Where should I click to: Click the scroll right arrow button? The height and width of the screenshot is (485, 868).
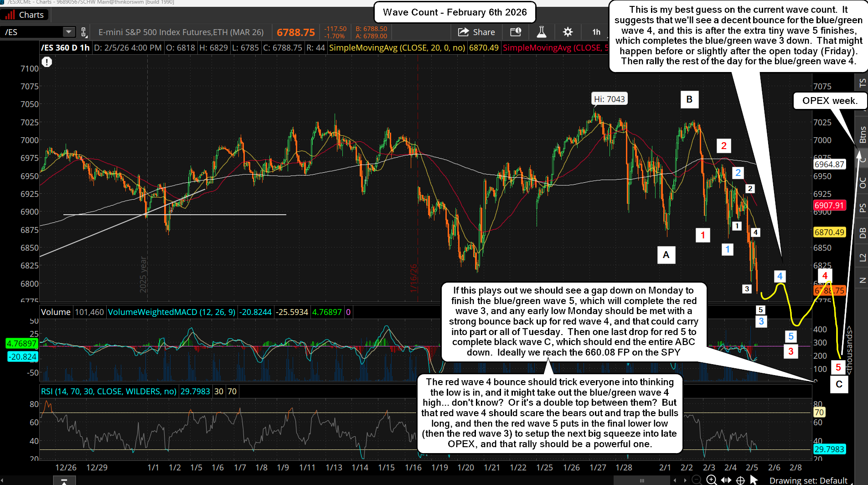pyautogui.click(x=685, y=480)
